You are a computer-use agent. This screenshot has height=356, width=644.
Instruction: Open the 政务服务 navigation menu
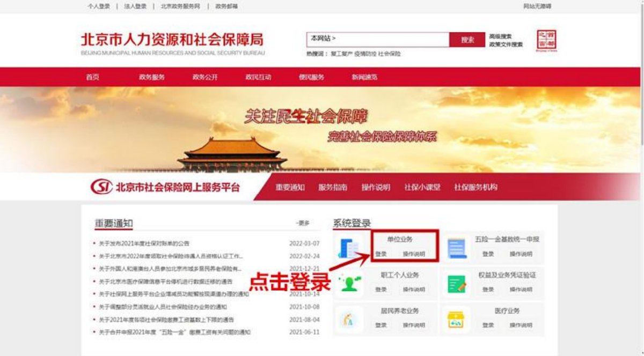pos(152,77)
